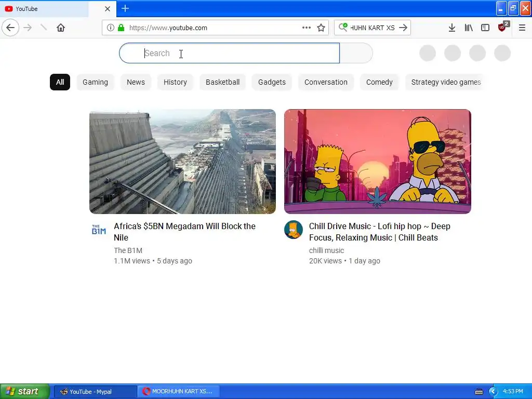Click the YouTube search submit button
The height and width of the screenshot is (399, 532).
[356, 53]
